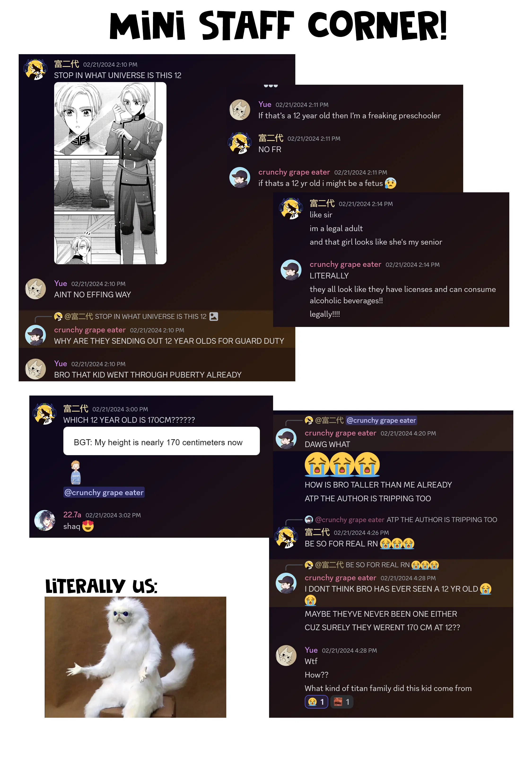Click Yue's username above the Wtf message
Screen dimensions: 532x757
tap(311, 650)
